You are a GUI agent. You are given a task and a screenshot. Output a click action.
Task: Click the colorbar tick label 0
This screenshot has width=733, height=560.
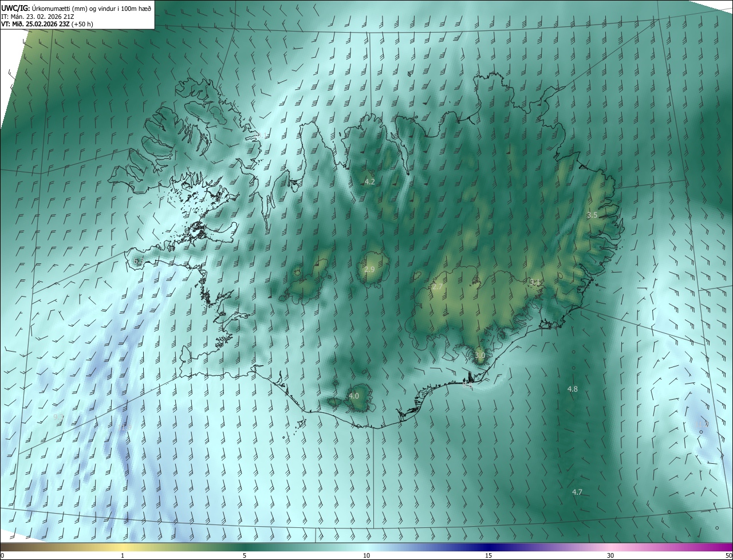click(2, 556)
